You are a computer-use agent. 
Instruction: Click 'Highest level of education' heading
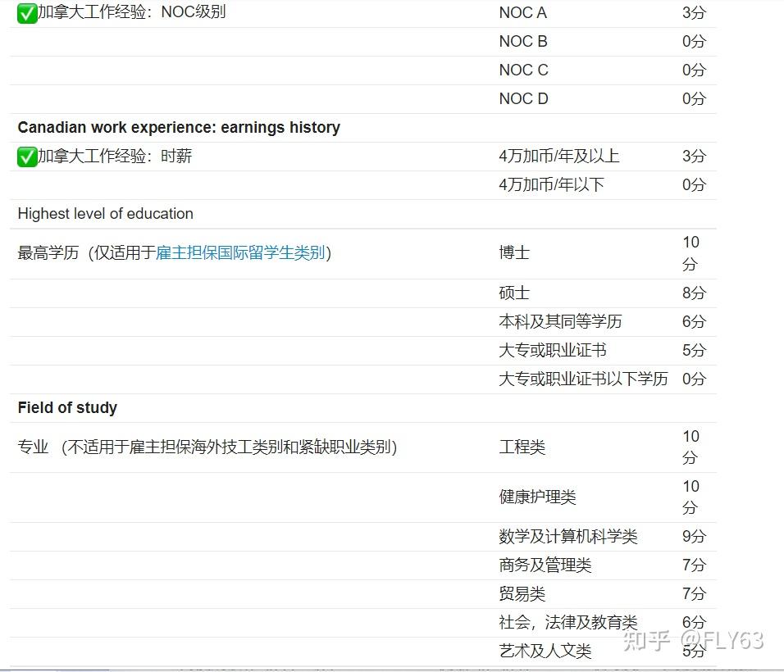[106, 214]
